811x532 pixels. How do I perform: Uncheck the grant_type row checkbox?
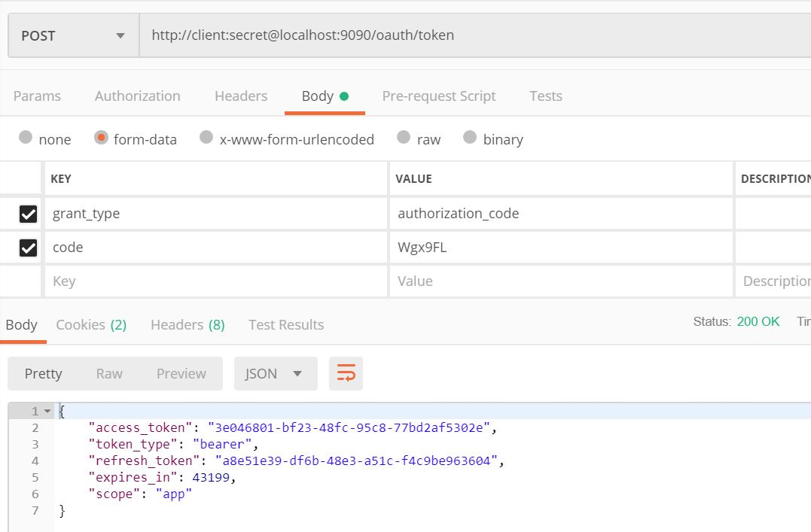[x=28, y=214]
